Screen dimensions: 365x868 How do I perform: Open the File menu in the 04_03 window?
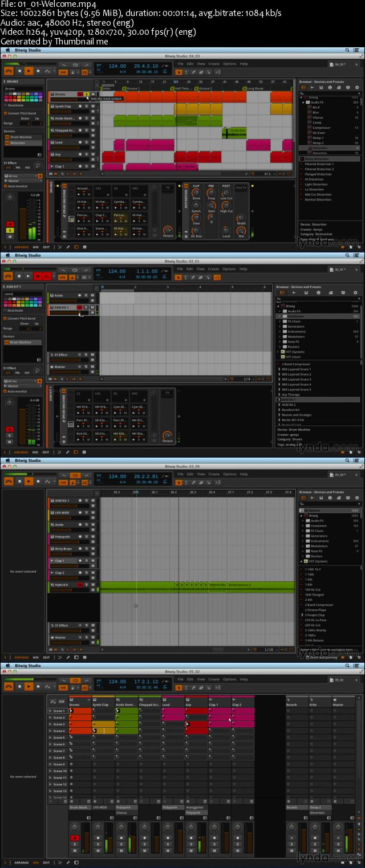[x=180, y=63]
